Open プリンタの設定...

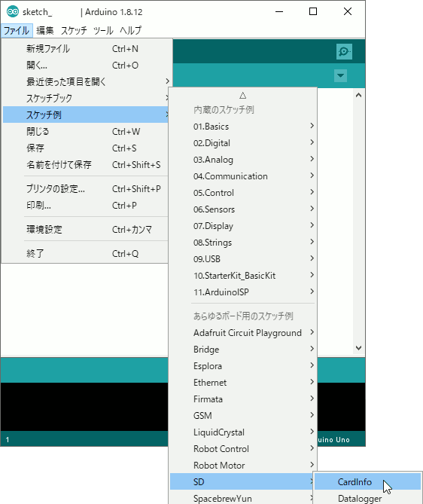86,188
